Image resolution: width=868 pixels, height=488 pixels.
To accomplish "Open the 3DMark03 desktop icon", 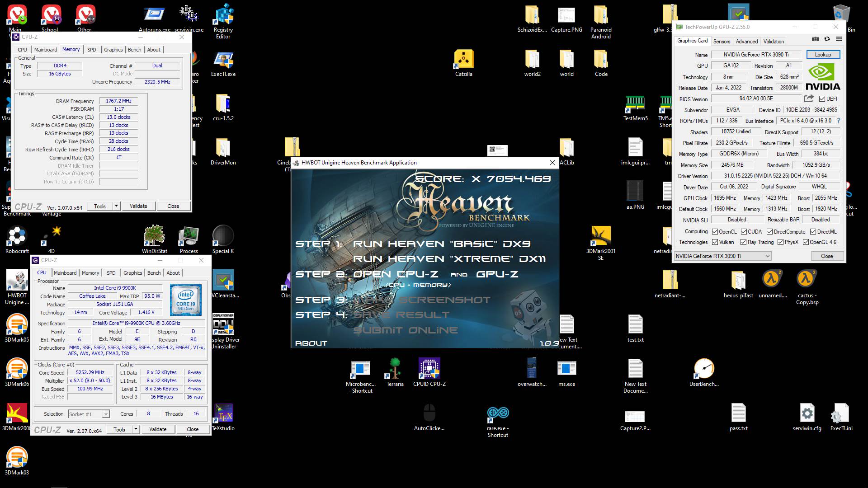I will point(17,461).
